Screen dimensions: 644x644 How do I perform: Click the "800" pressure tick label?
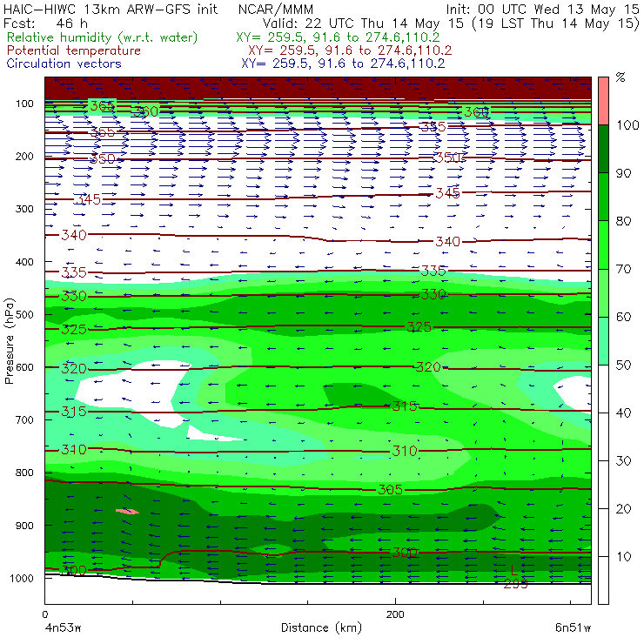24,473
